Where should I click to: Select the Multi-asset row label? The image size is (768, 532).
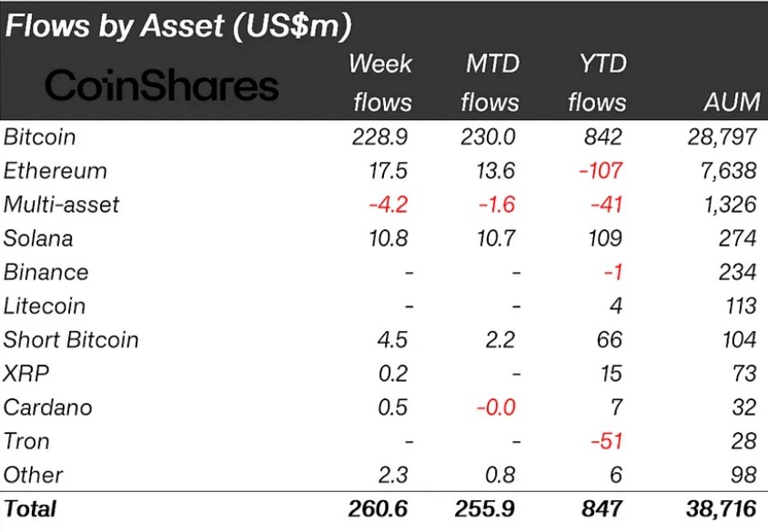pos(61,205)
